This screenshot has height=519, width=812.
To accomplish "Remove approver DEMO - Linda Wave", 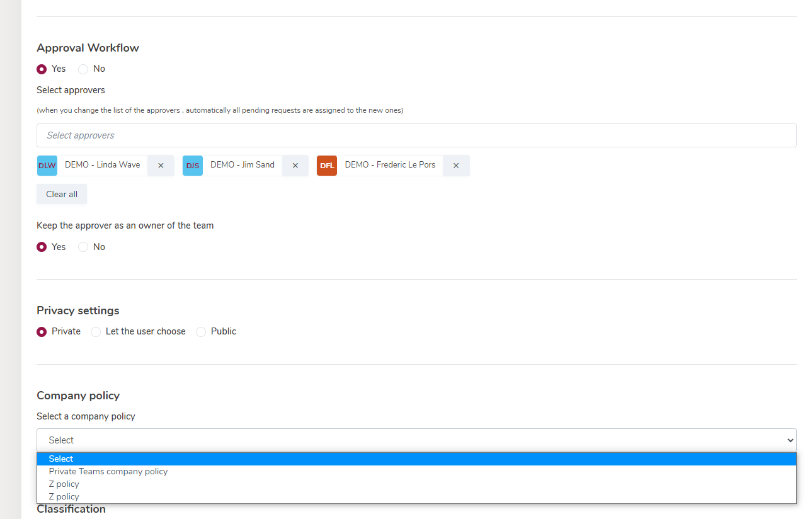I will point(161,166).
